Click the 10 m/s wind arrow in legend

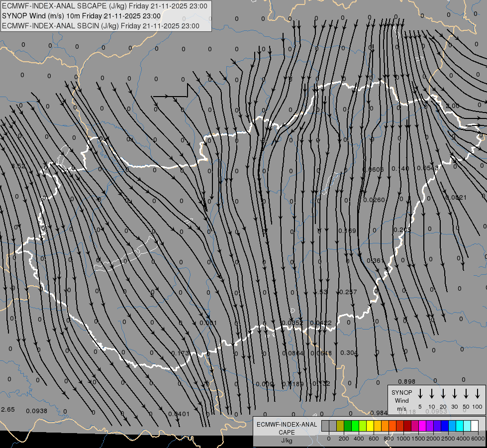(431, 394)
